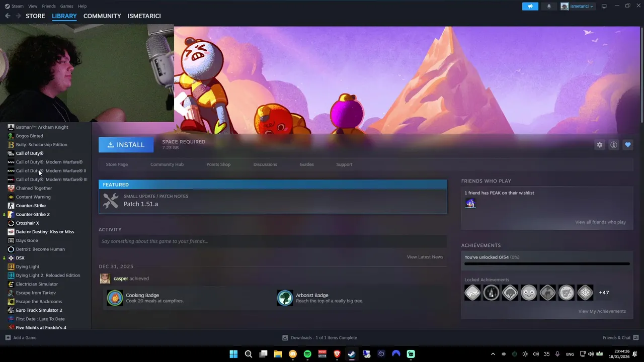The image size is (644, 362).
Task: Click View Latest News
Action: point(425,257)
